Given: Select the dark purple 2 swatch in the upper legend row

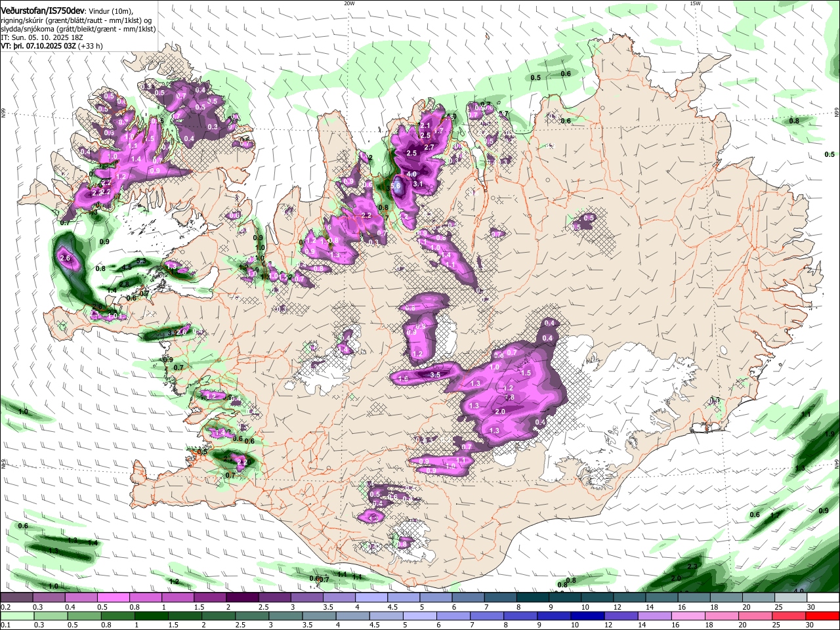Looking at the screenshot, I should click(x=241, y=598).
